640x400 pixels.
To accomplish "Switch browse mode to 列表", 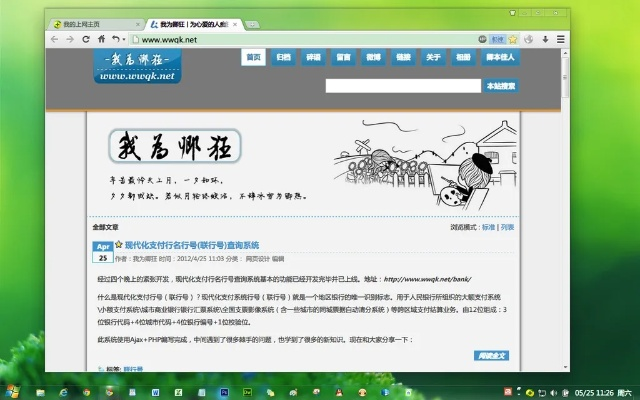I will [507, 227].
